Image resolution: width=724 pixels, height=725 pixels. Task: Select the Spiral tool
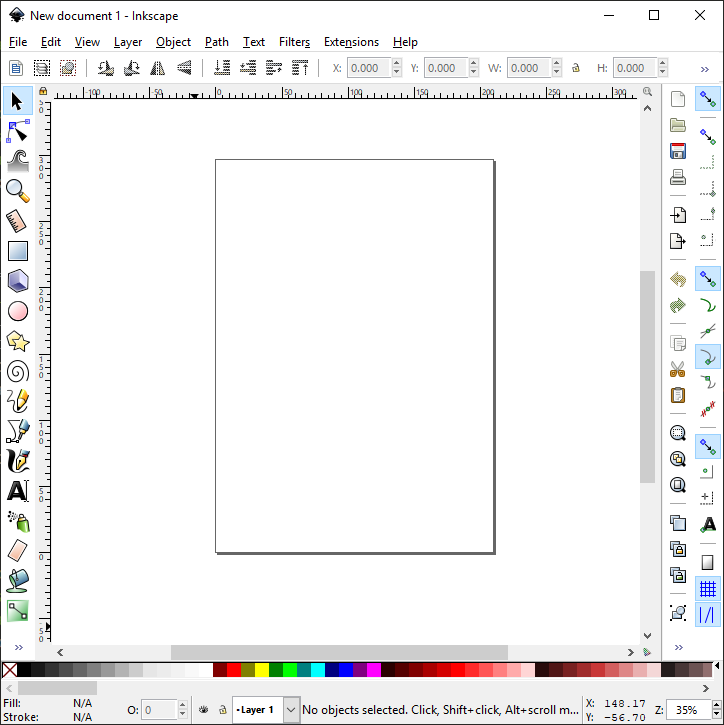pos(18,371)
